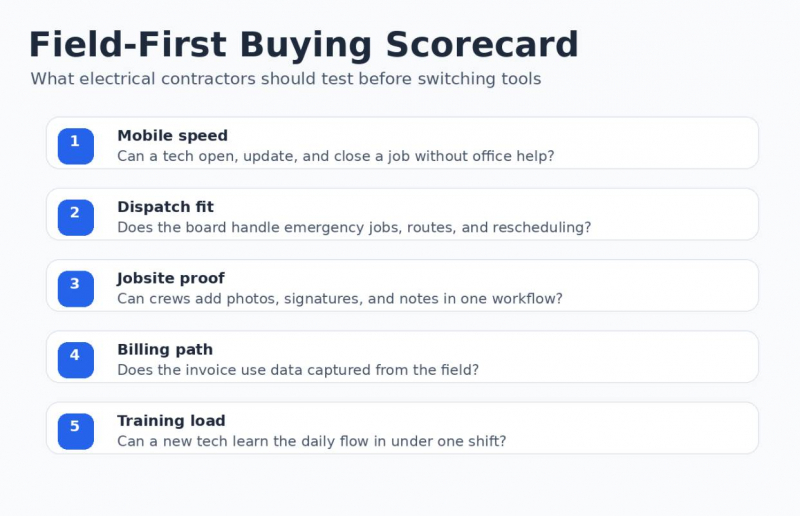800x516 pixels.
Task: Select the question about photos, signatures, and notes
Action: click(x=340, y=299)
